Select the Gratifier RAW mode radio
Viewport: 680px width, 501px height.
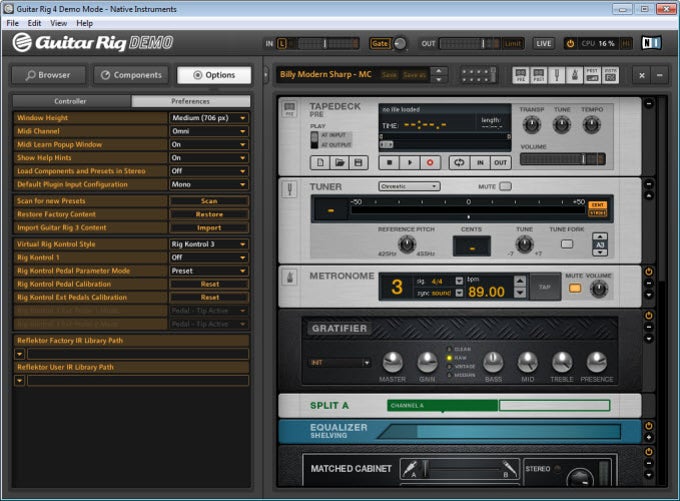click(x=449, y=358)
